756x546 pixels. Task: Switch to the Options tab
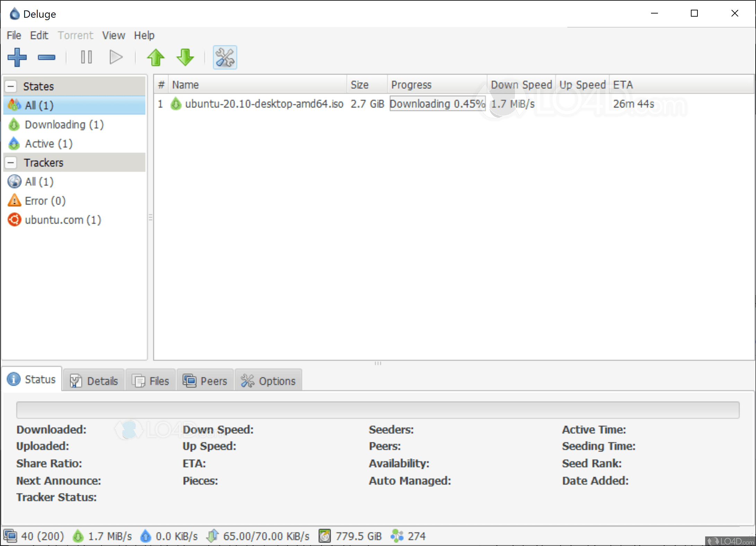point(269,381)
